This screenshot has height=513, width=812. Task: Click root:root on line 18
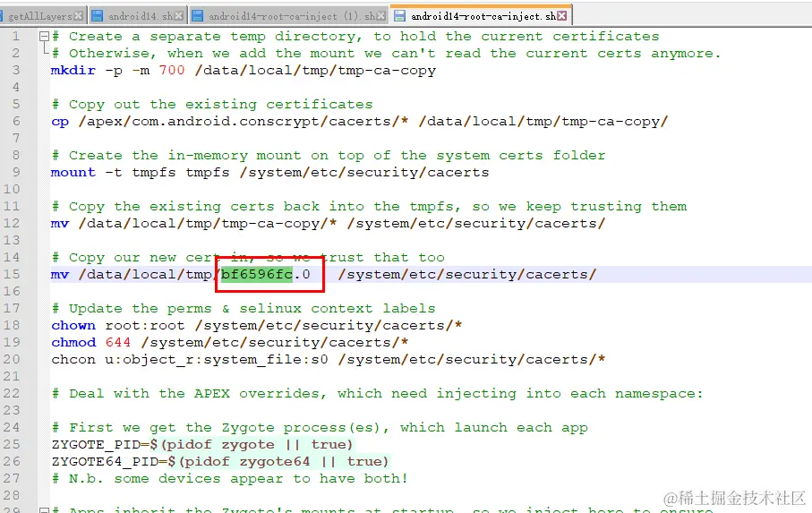point(145,325)
